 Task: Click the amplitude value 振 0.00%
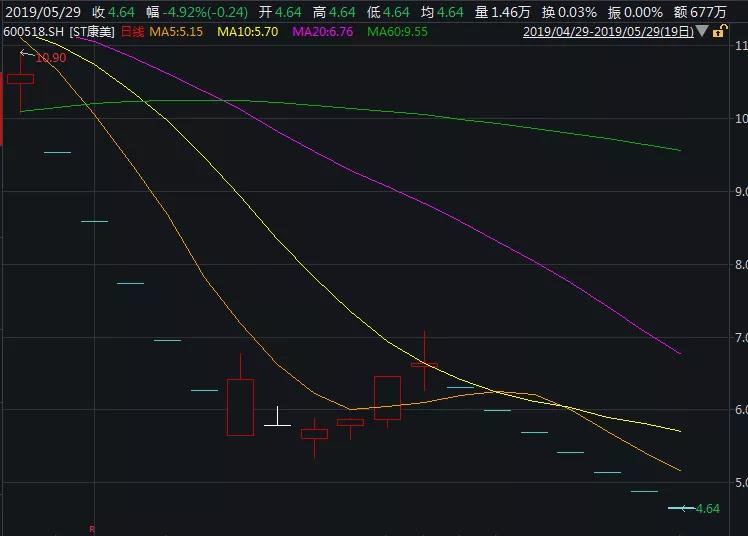coord(635,12)
